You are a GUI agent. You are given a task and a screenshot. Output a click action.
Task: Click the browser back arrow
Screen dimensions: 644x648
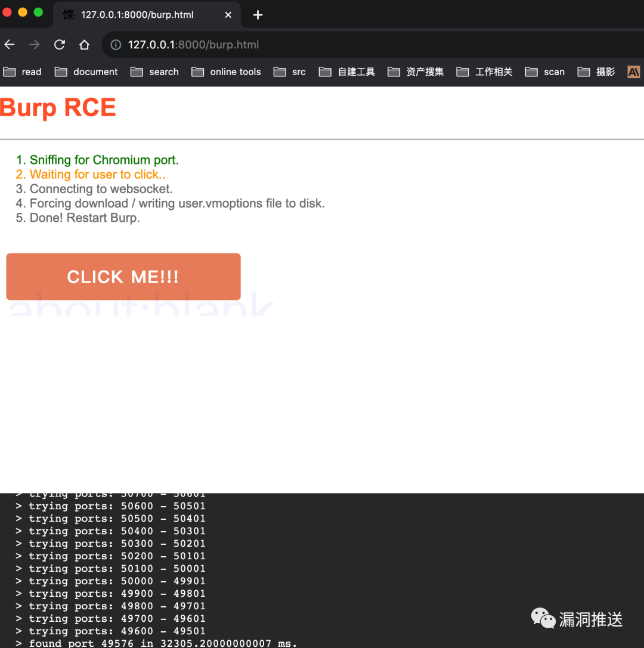coord(10,45)
